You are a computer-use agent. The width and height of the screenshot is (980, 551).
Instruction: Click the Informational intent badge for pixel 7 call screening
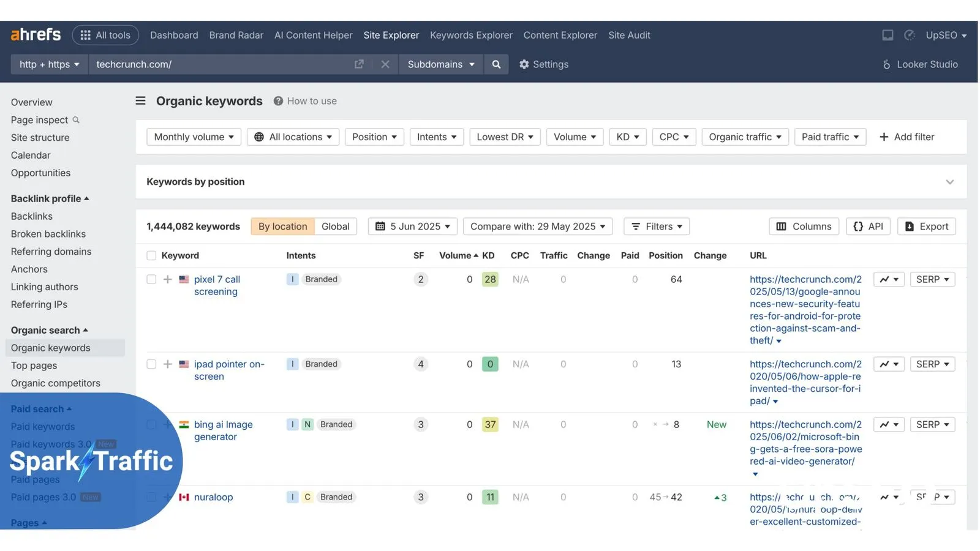coord(293,279)
